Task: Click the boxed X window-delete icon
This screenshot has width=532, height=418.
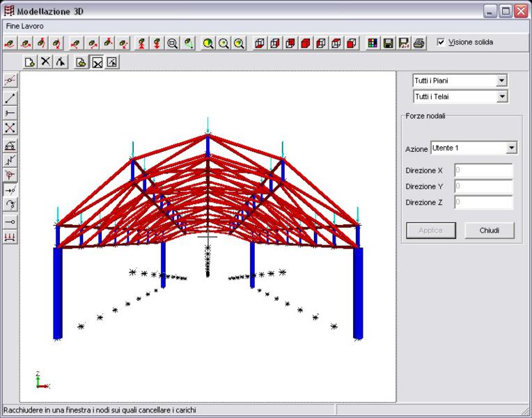Action: (x=97, y=62)
